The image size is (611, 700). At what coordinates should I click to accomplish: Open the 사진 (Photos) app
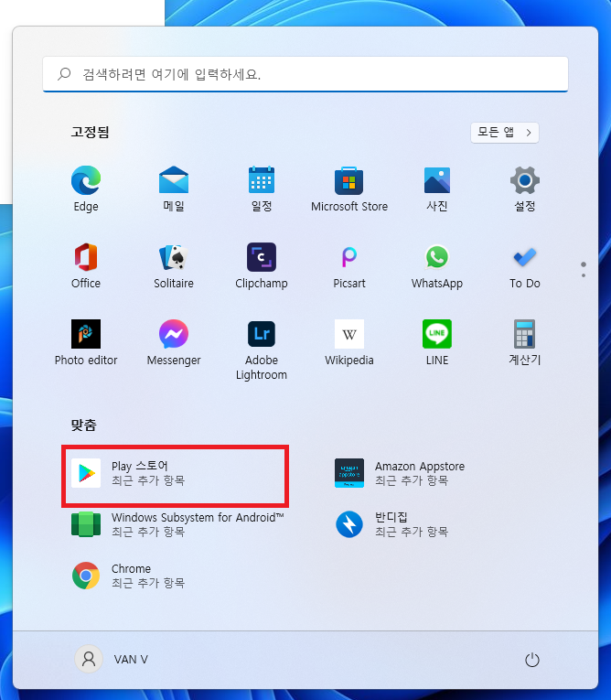pos(437,188)
